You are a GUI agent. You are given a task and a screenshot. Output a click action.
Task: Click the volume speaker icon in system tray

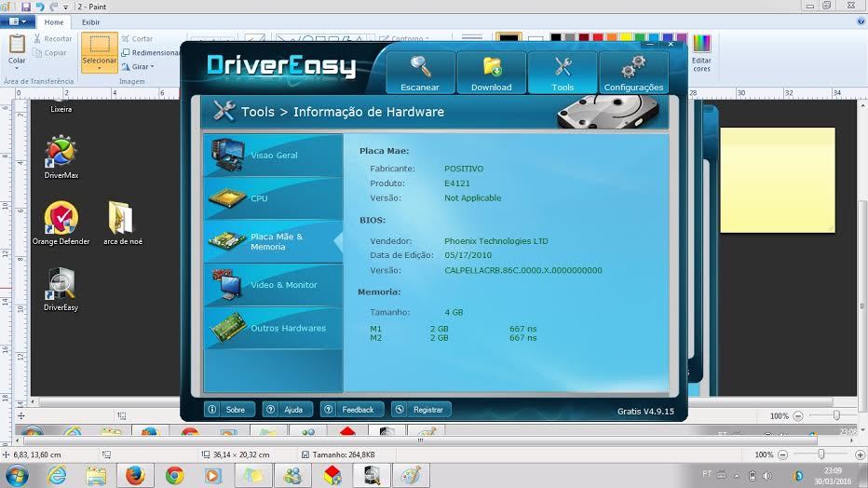point(766,475)
